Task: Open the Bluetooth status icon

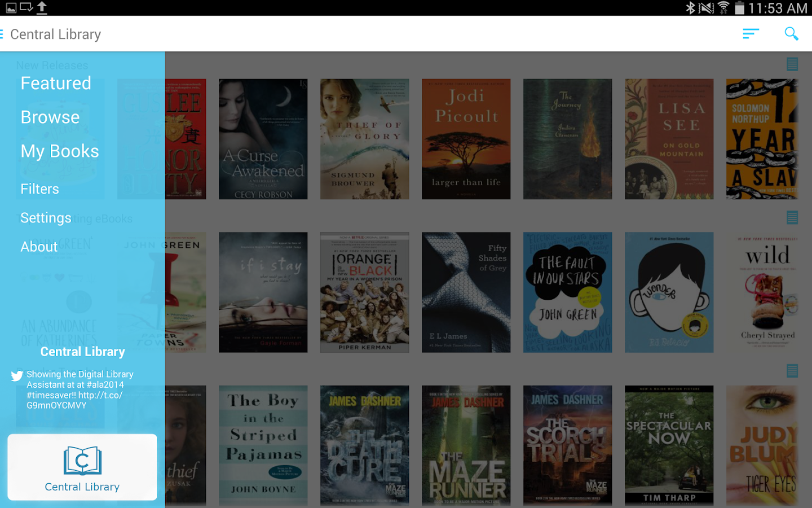Action: point(690,8)
